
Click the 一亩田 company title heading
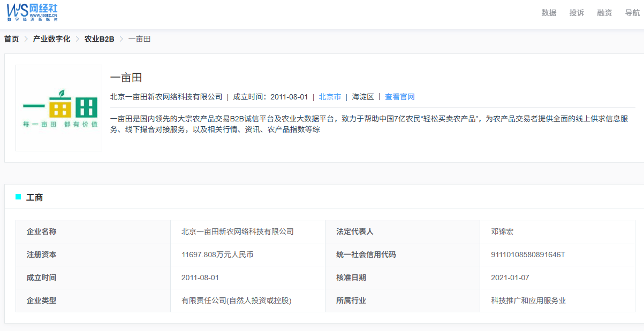coord(126,78)
